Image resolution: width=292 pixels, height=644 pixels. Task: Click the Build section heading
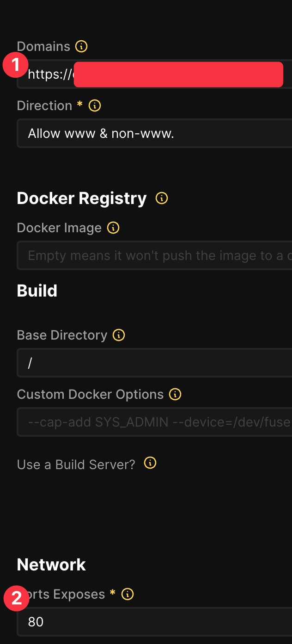click(x=37, y=291)
